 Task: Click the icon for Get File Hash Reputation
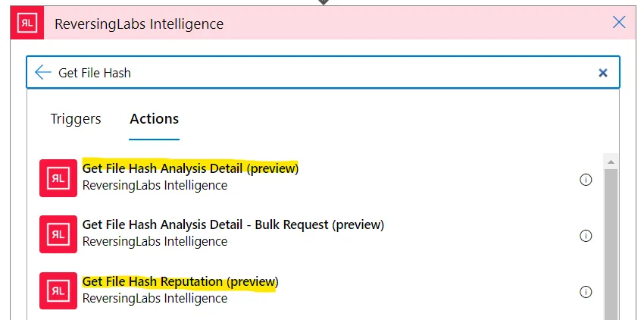point(58,290)
